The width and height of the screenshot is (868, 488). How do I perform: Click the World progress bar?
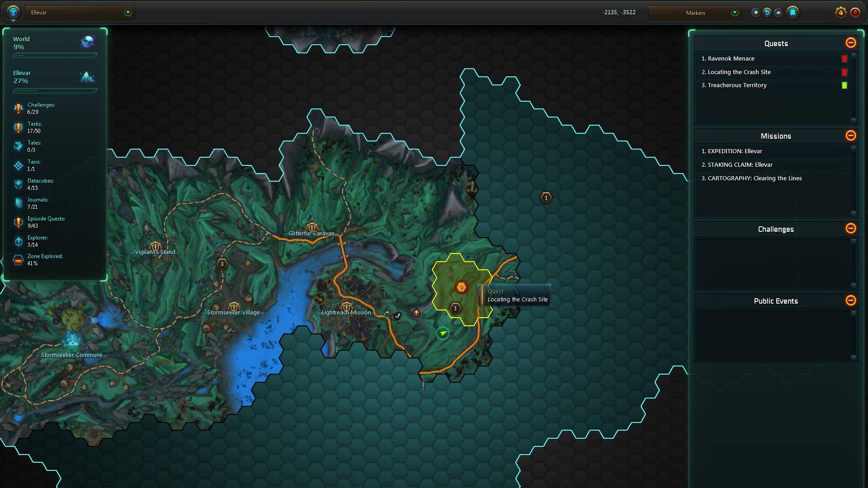click(55, 56)
